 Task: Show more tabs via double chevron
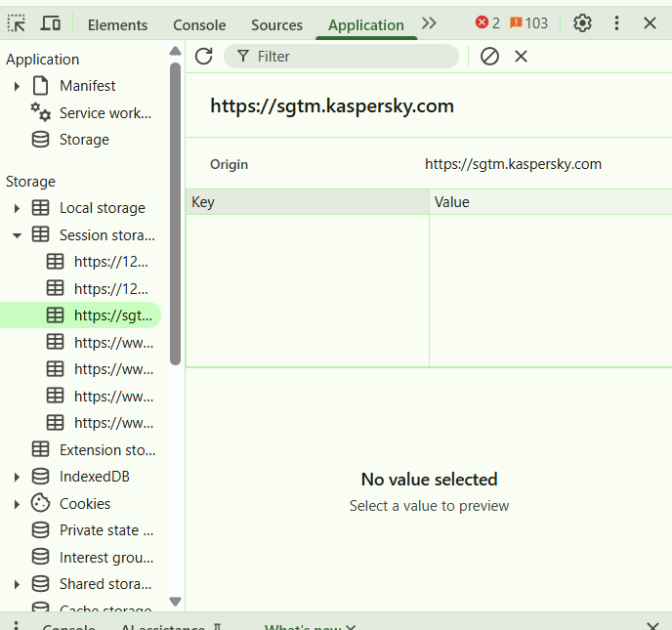point(429,23)
